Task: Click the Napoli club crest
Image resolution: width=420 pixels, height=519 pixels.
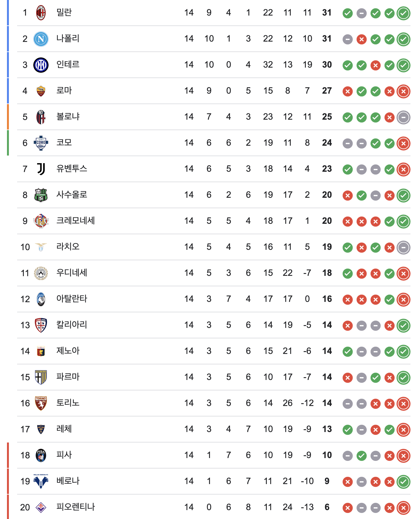Action: point(41,39)
